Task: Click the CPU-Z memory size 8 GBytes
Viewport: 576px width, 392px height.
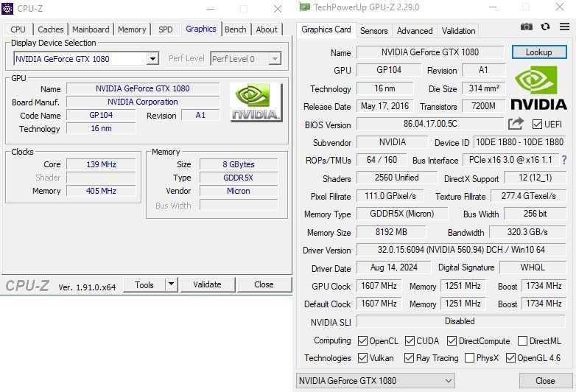Action: (239, 164)
